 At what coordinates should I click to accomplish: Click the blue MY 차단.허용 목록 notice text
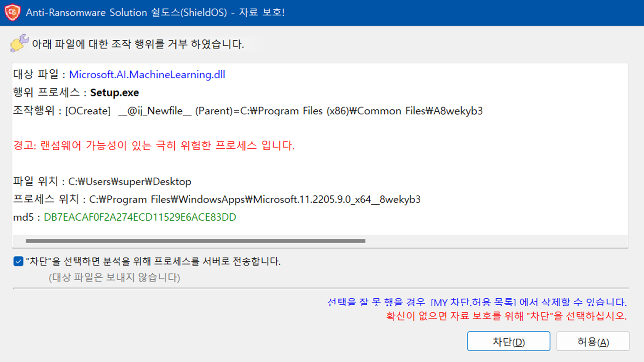click(x=477, y=302)
